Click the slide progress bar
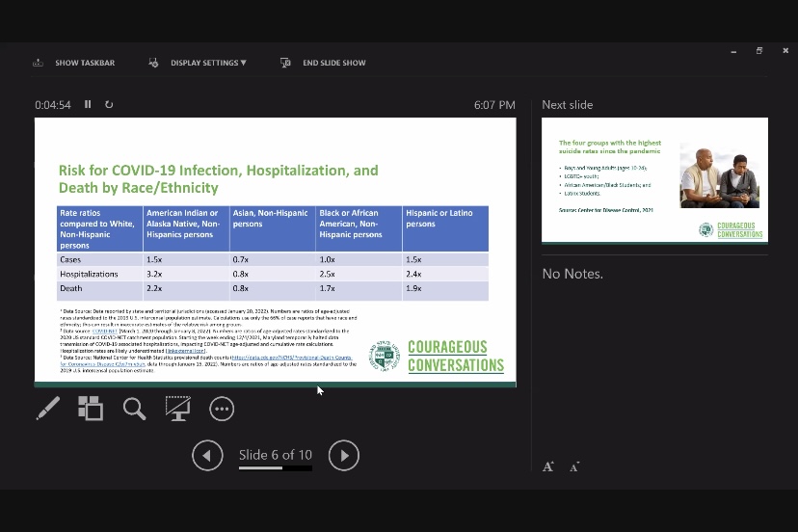Screen dimensions: 798x532 276,468
